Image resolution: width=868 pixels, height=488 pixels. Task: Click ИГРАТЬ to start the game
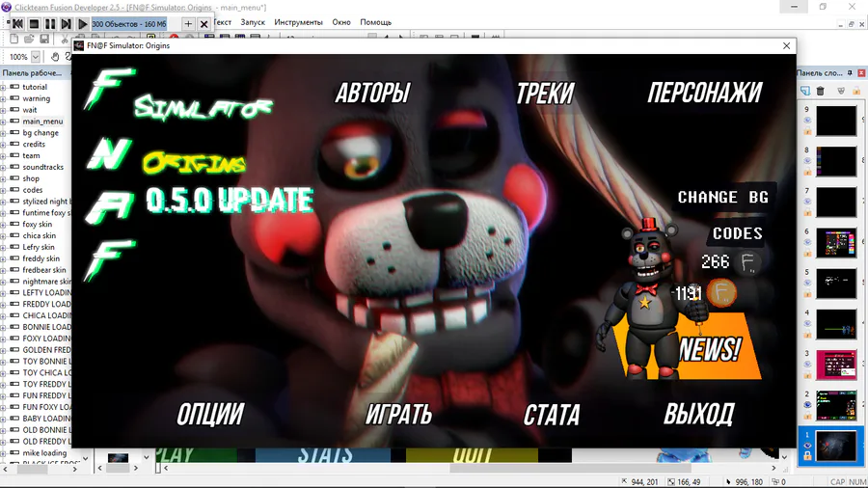398,415
